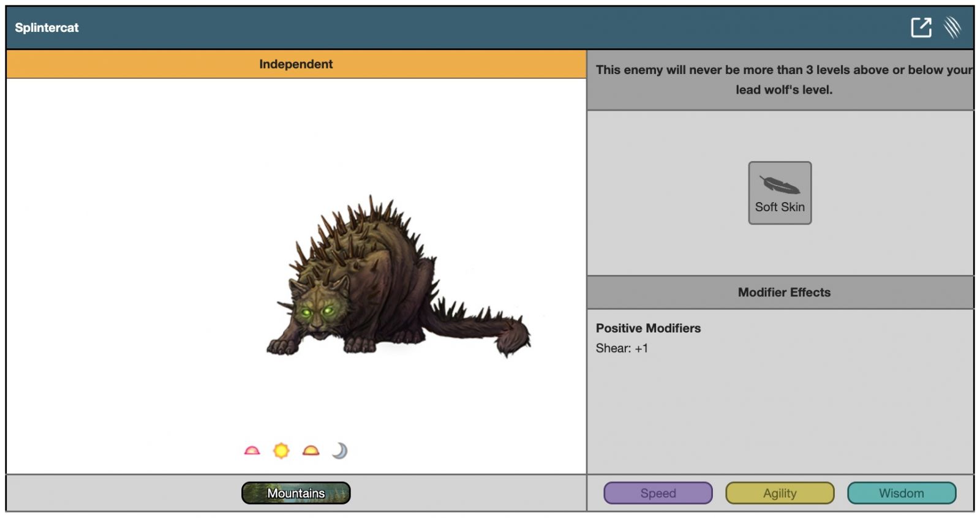Click the orange dusk sunset icon
The image size is (980, 518).
[x=311, y=451]
